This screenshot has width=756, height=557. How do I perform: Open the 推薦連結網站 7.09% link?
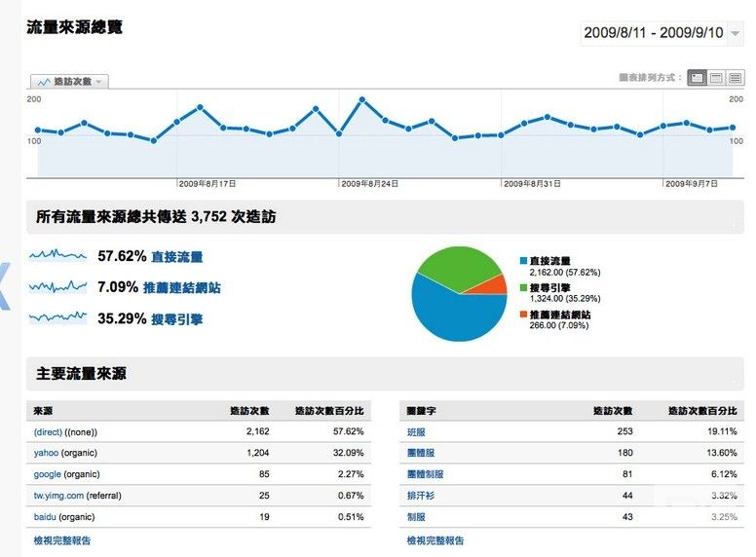181,288
